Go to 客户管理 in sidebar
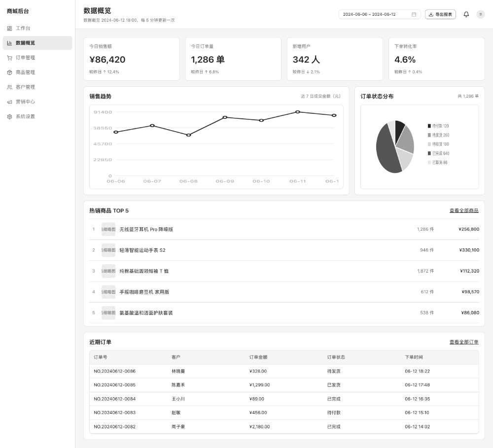Viewport: 493px width, 448px height. (37, 87)
